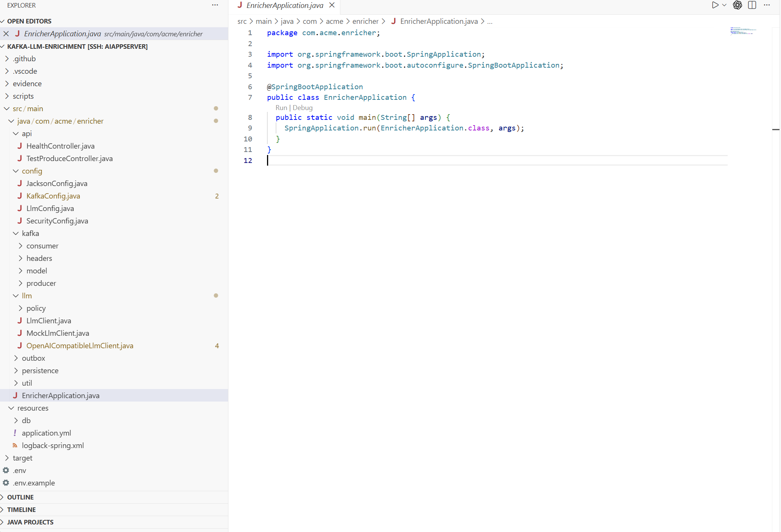
Task: Expand the OUTLINE section
Action: [21, 497]
